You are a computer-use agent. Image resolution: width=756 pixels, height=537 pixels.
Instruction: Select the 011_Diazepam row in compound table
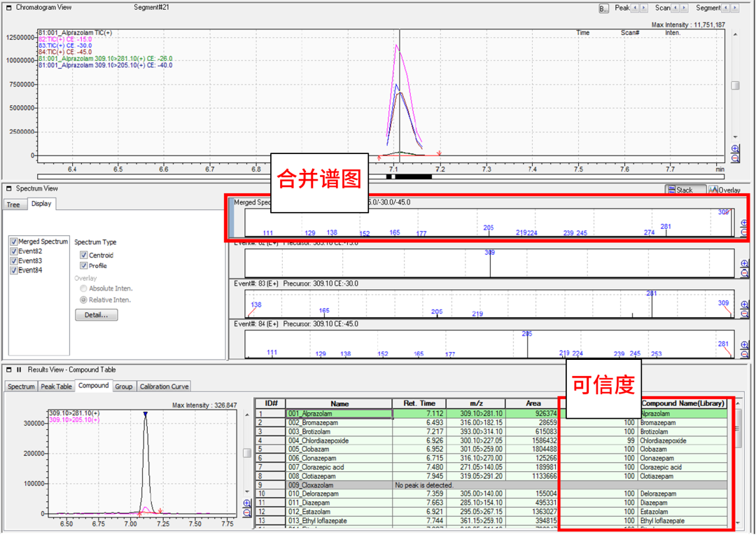(339, 503)
